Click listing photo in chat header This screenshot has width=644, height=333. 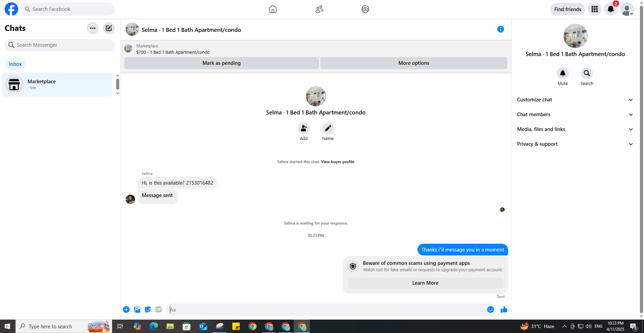point(132,30)
